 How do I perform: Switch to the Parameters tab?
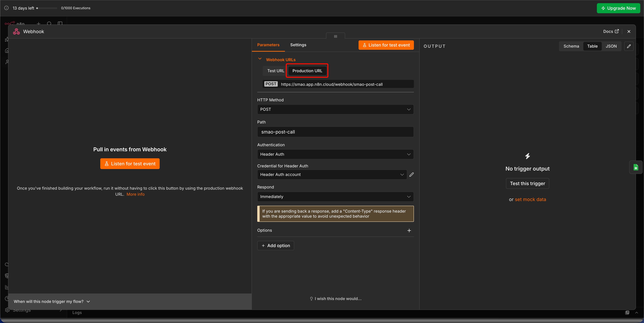point(268,45)
